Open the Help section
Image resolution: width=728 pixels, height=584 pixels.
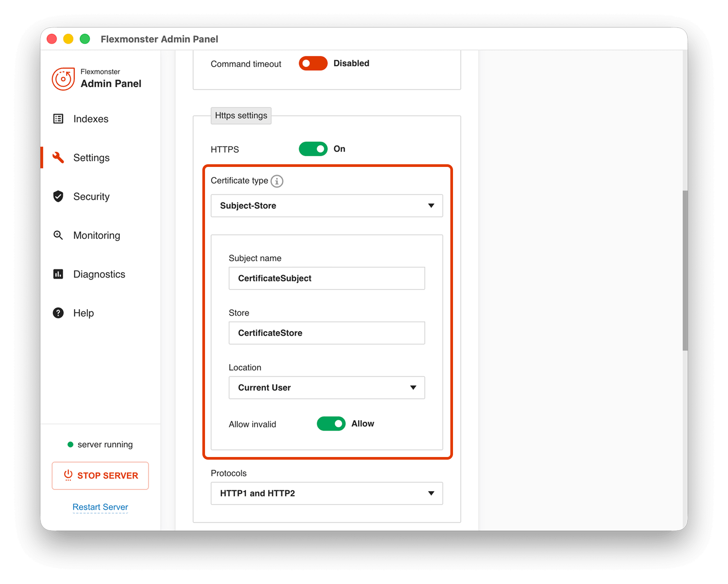tap(83, 313)
